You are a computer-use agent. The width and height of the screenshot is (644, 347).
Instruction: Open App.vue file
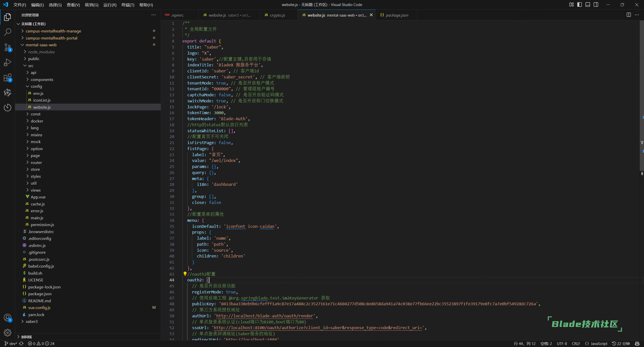[x=88, y=197]
